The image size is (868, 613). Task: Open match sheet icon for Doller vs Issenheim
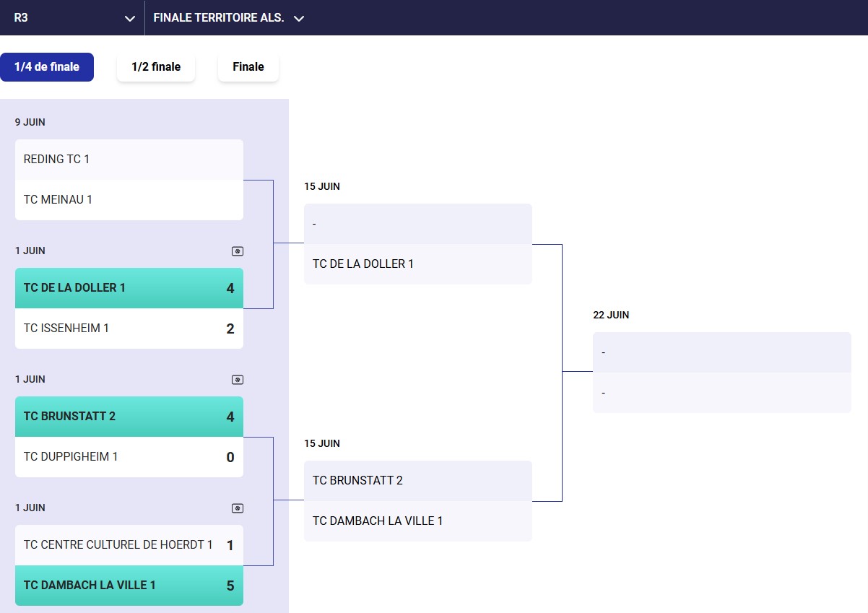238,251
